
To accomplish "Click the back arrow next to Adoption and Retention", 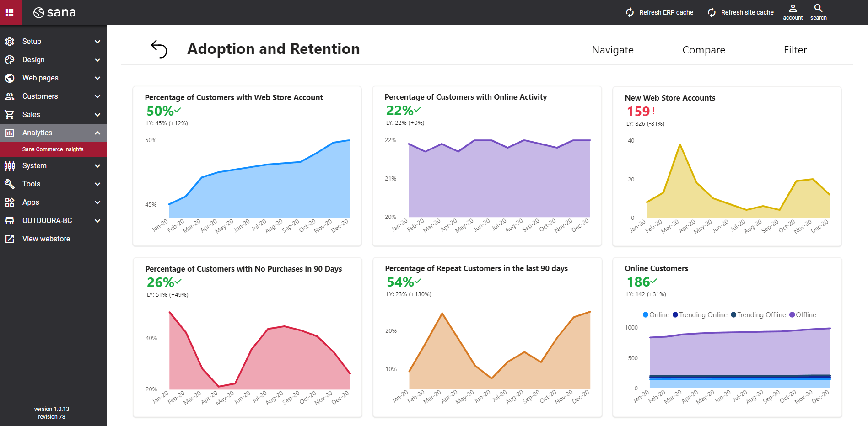I will click(x=159, y=48).
